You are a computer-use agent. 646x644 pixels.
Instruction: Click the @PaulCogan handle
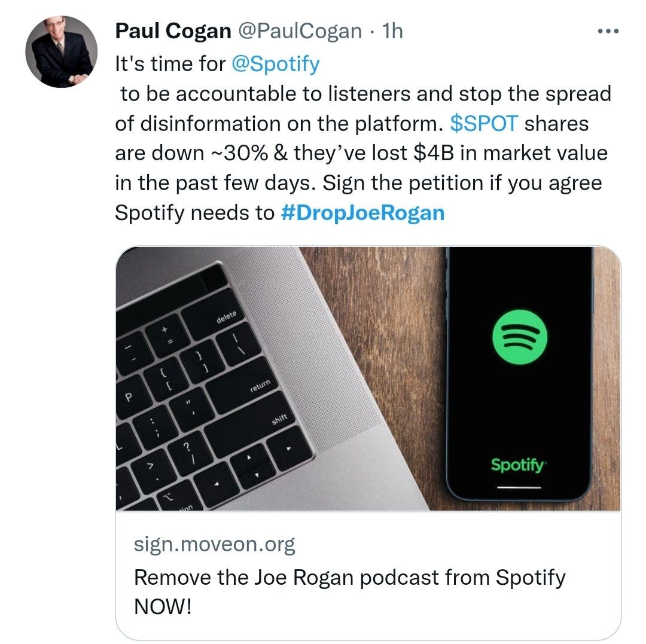tap(300, 31)
